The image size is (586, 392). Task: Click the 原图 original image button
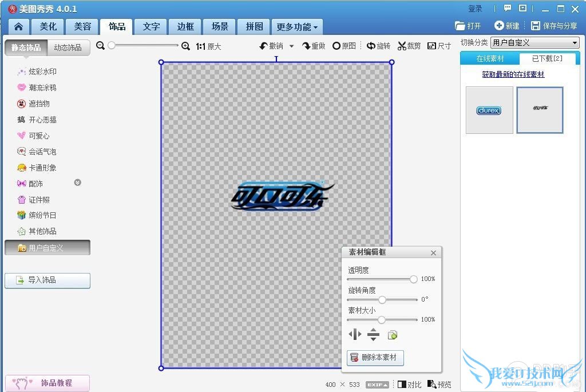click(344, 46)
